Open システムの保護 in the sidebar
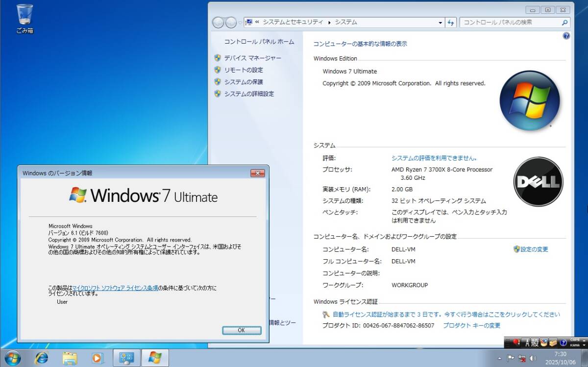The height and width of the screenshot is (367, 588). point(244,82)
